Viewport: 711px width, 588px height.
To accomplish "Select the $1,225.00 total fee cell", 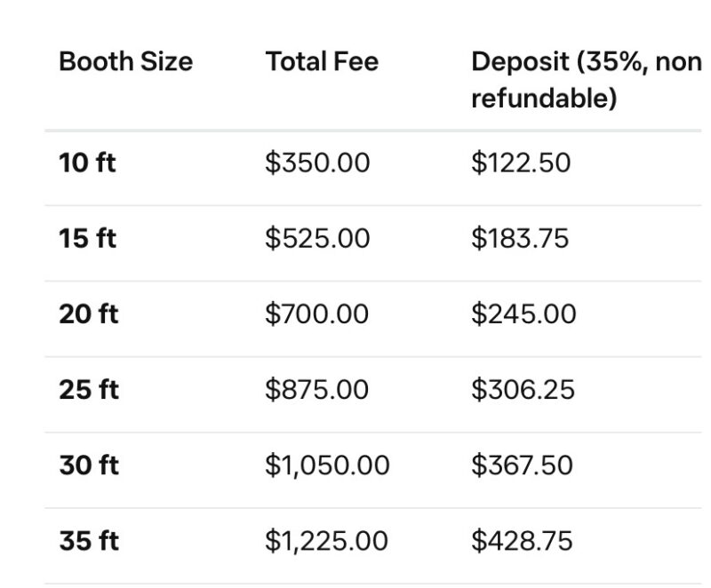I will click(x=326, y=541).
